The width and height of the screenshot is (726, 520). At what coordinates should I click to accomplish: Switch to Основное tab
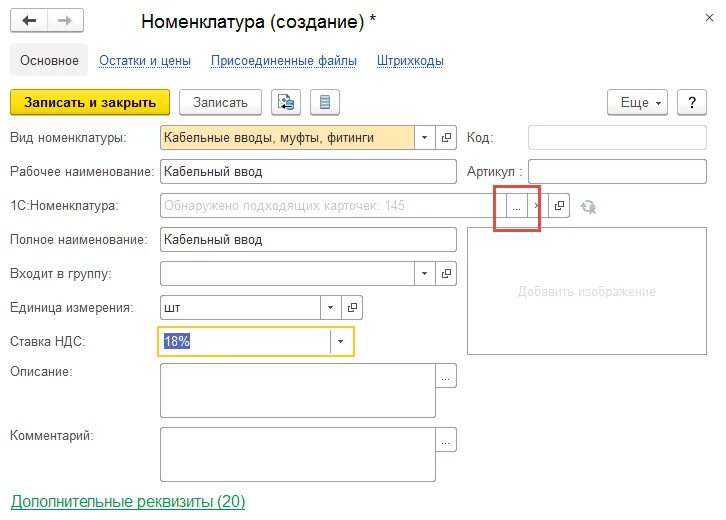click(49, 60)
